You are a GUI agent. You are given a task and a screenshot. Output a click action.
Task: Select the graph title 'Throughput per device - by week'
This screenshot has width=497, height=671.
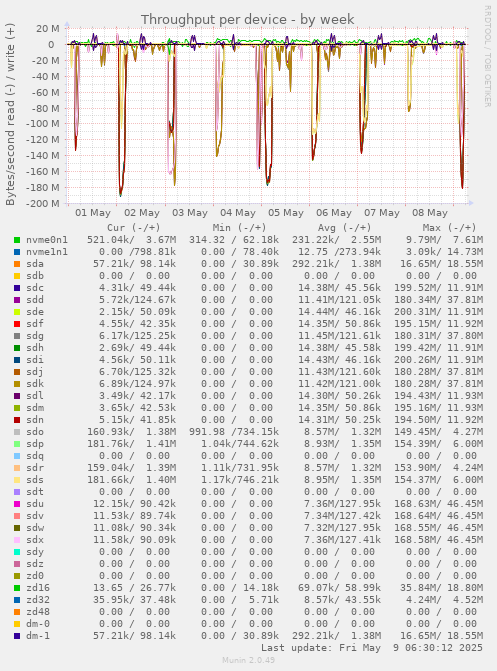tap(247, 19)
